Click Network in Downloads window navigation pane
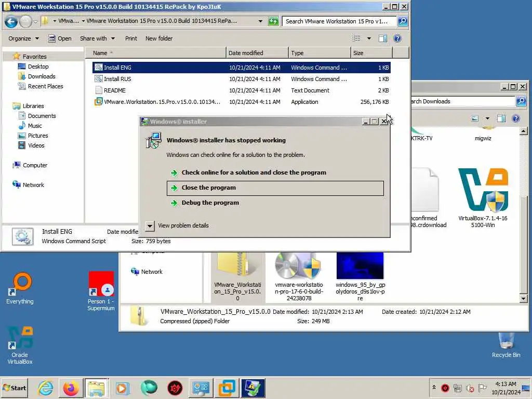Image resolution: width=532 pixels, height=399 pixels. [152, 272]
